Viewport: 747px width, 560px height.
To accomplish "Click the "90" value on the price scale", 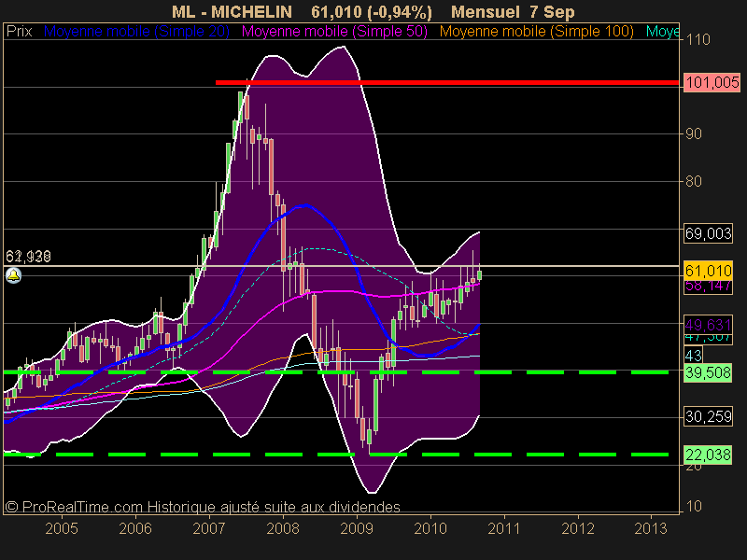I will [694, 133].
